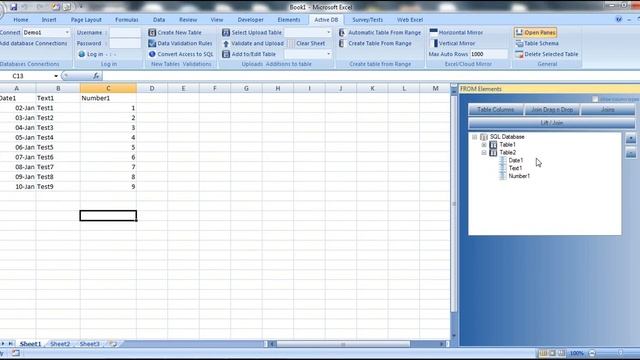
Task: Click the Add to/Edit Table icon
Action: [x=226, y=54]
